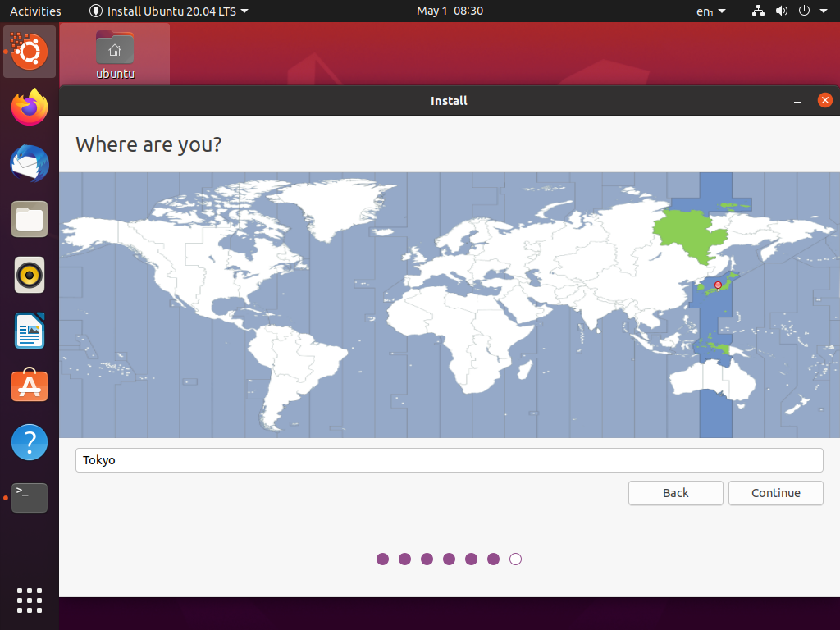Click the Install title bar
The height and width of the screenshot is (630, 840).
tap(449, 101)
